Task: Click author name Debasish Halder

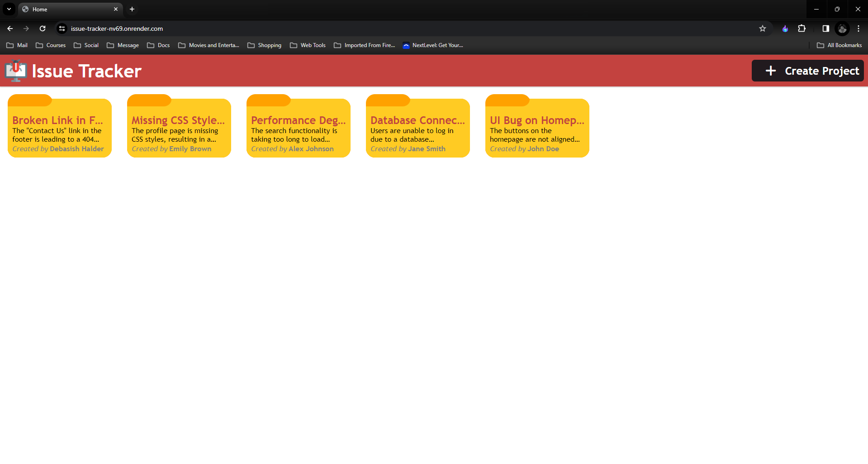Action: pyautogui.click(x=76, y=149)
